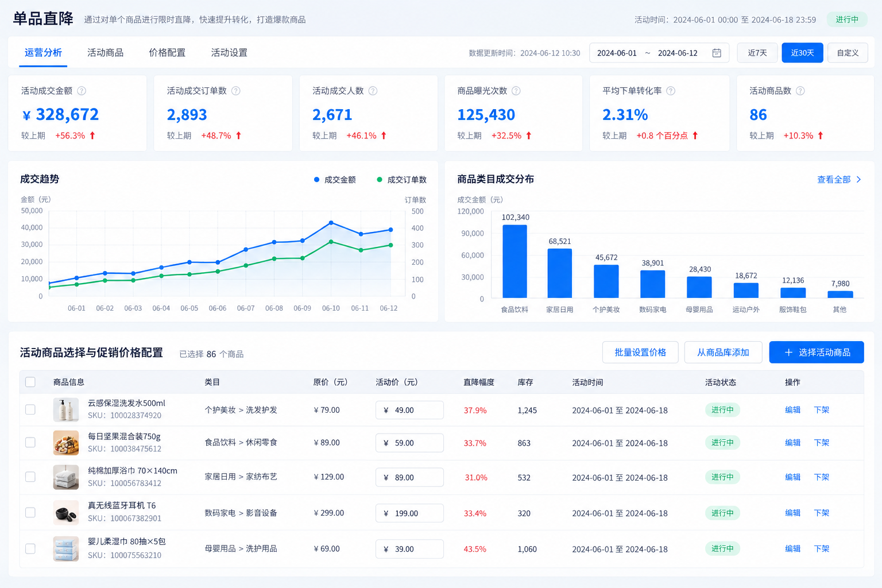Image resolution: width=882 pixels, height=588 pixels.
Task: Go to the 价格配置 tab
Action: click(x=167, y=53)
